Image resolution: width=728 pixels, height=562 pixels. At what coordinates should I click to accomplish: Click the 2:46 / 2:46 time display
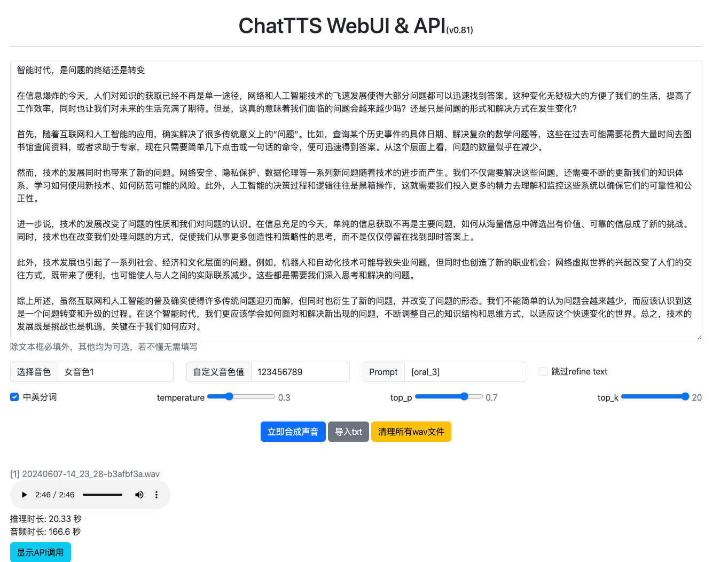[55, 495]
